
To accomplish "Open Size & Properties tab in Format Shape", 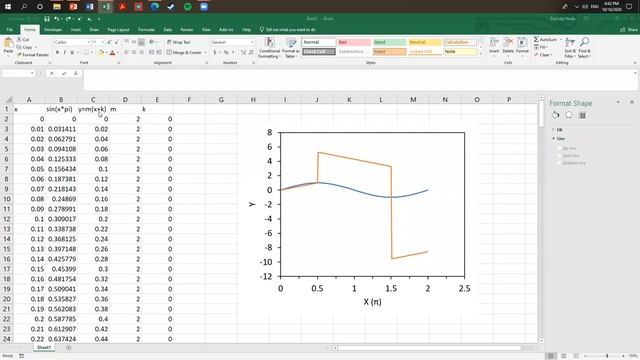I will (582, 116).
